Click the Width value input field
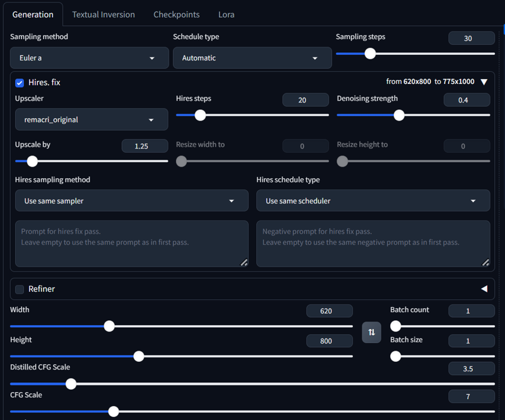505x420 pixels. (x=329, y=311)
